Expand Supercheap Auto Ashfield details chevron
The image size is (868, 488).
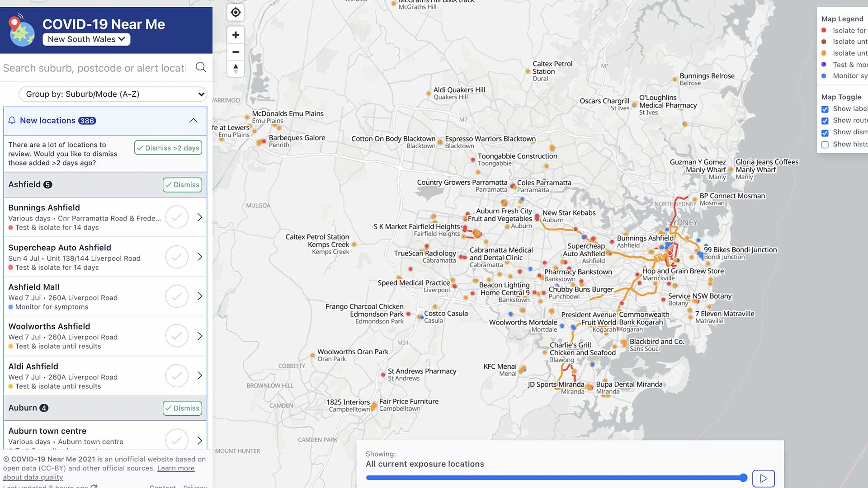[200, 257]
